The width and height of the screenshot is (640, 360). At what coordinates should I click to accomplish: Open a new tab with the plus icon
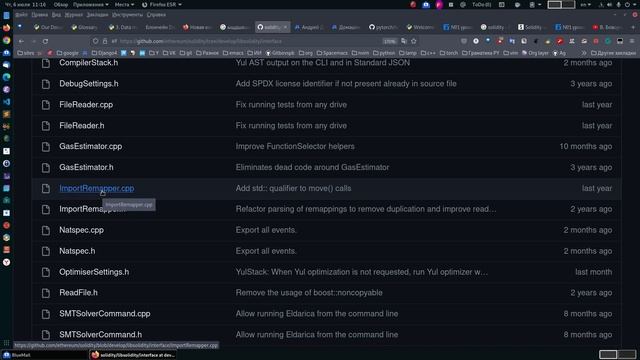point(633,27)
